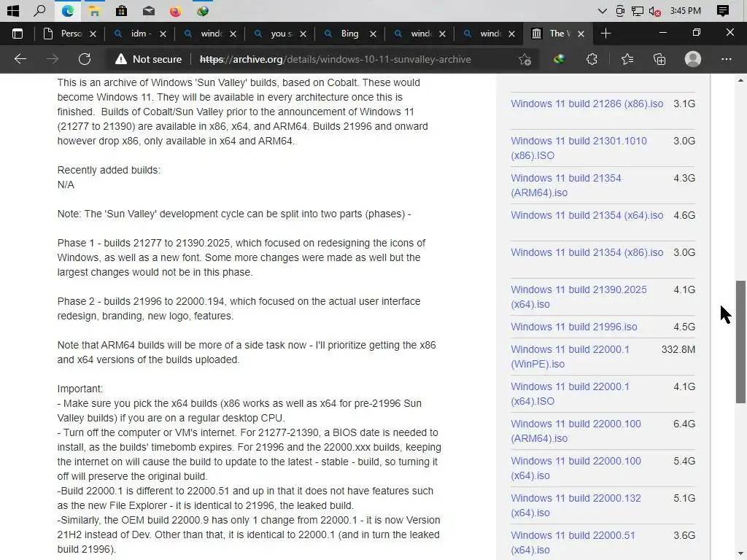Open Edge Settings and more menu
Image resolution: width=747 pixels, height=560 pixels.
tap(726, 59)
